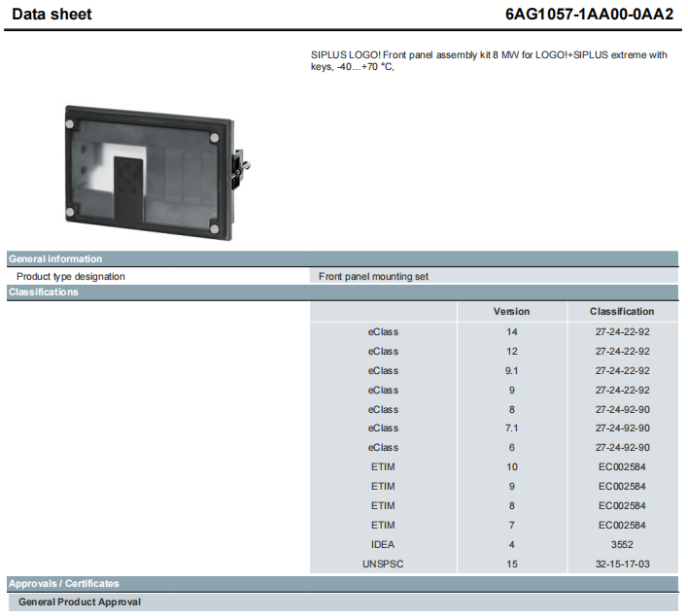This screenshot has height=616, width=688.
Task: Click the Data sheet title
Action: pos(52,15)
